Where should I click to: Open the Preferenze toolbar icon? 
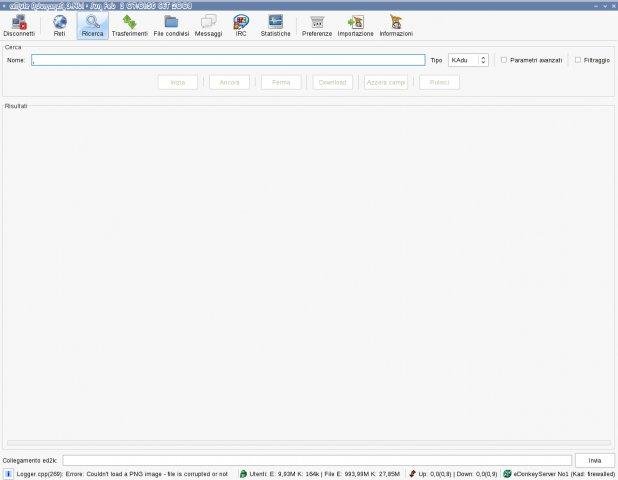pos(317,22)
